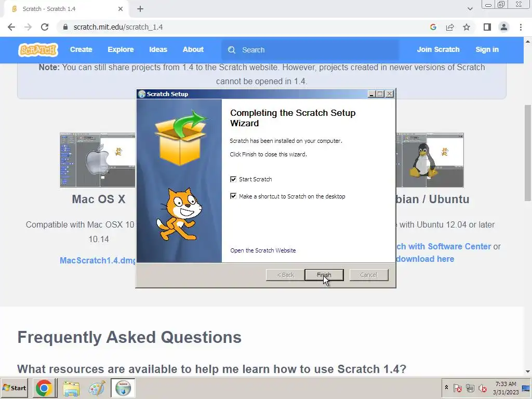Click the Google icon in the address bar
Image resolution: width=532 pixels, height=399 pixels.
pyautogui.click(x=433, y=27)
